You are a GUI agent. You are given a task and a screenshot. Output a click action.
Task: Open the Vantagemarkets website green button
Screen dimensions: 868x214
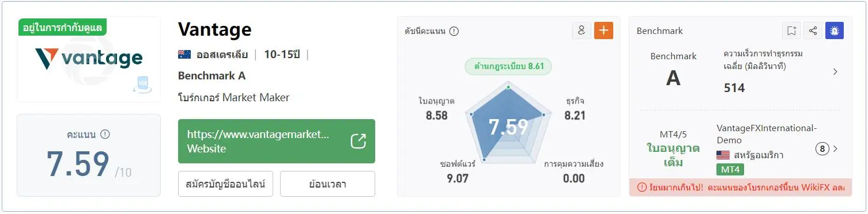pyautogui.click(x=277, y=141)
